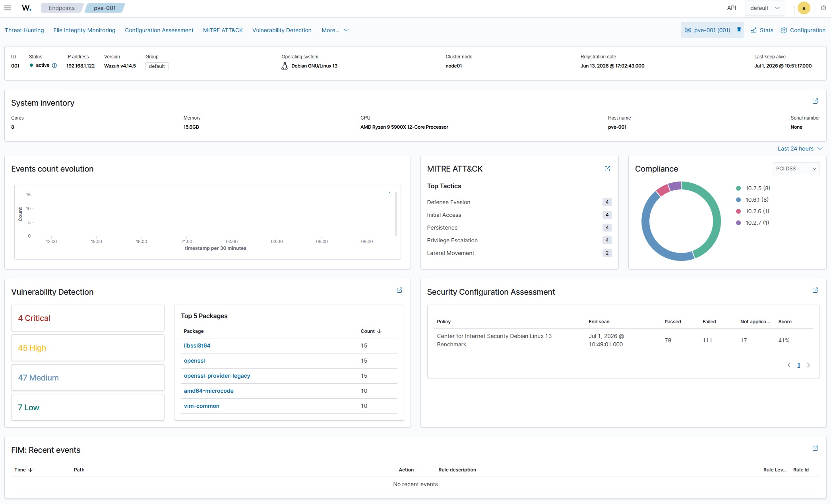Expand the More... navigation dropdown
Image resolution: width=831 pixels, height=504 pixels.
(335, 30)
